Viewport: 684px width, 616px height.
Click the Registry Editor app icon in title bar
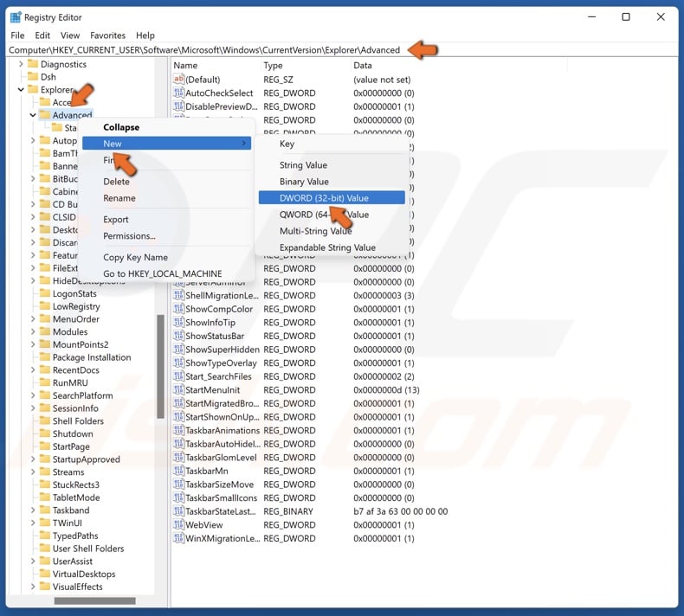16,17
